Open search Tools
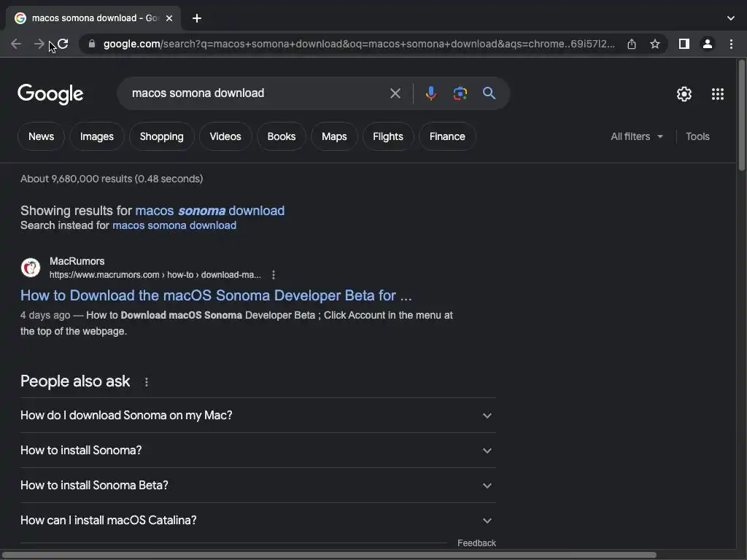 697,136
